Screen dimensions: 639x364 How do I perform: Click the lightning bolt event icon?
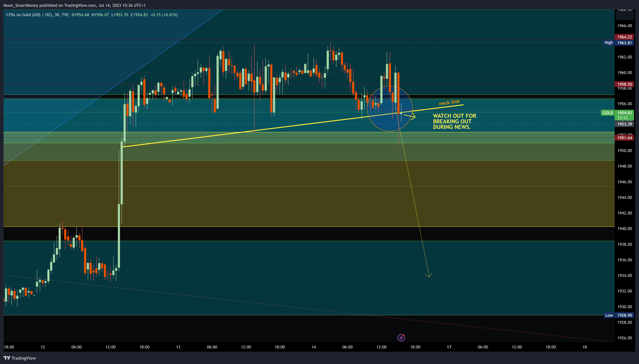401,338
